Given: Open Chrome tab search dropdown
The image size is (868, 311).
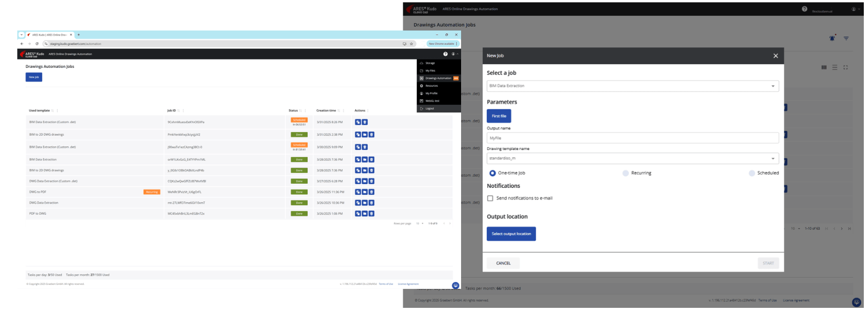Looking at the screenshot, I should 22,35.
